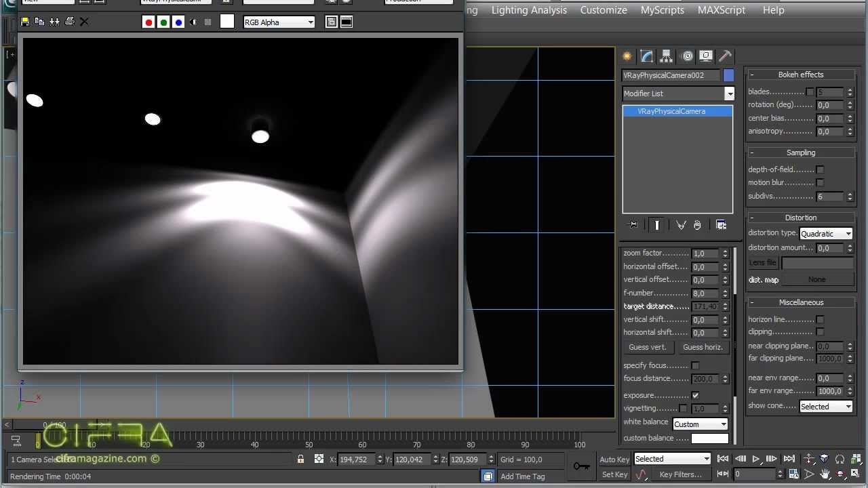The height and width of the screenshot is (488, 868).
Task: Click the Pin Stack icon
Action: click(633, 225)
